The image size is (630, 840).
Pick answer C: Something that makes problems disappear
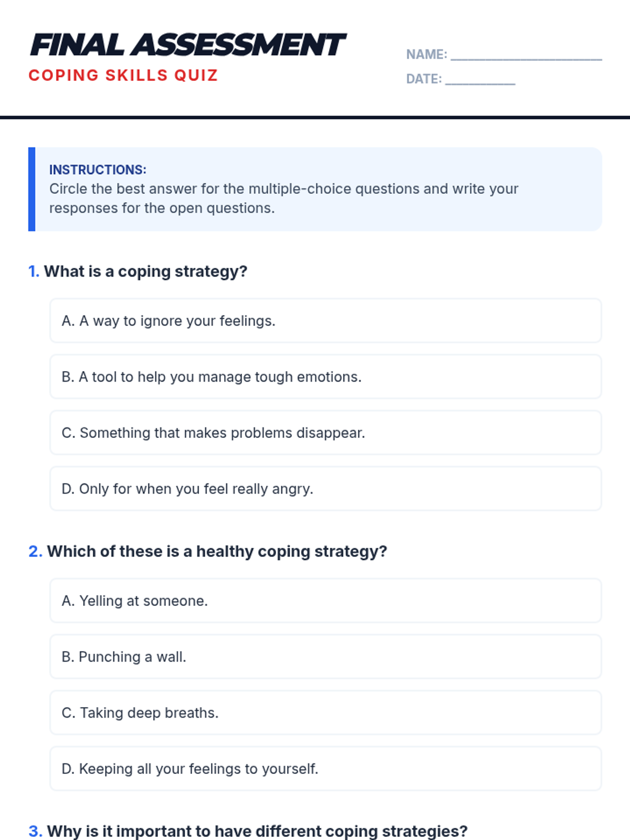pos(325,433)
